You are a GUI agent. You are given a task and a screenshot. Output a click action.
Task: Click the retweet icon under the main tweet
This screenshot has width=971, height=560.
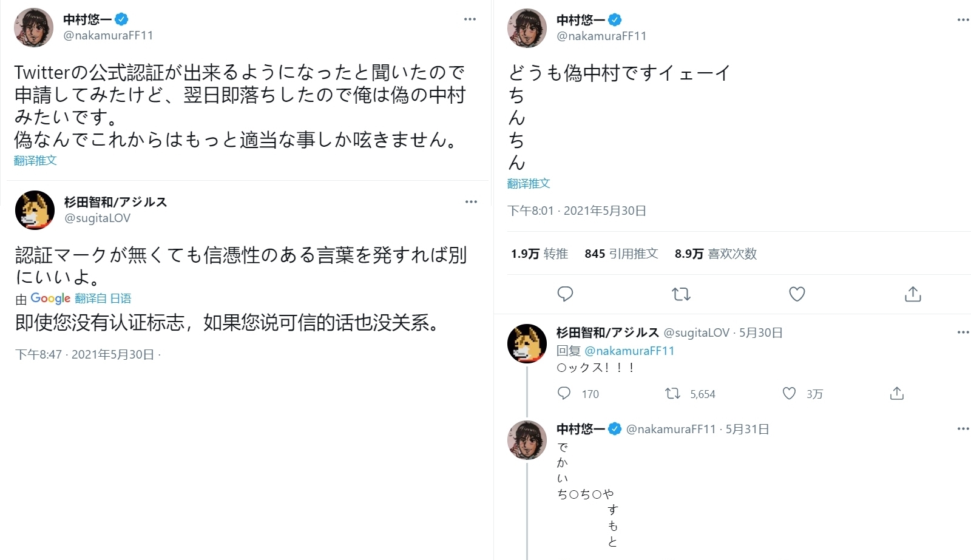[681, 294]
